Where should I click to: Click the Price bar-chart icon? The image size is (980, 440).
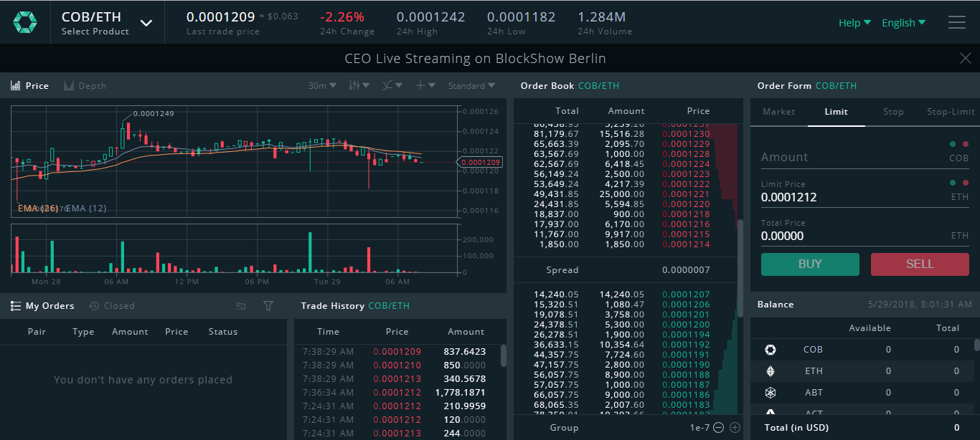(x=15, y=85)
